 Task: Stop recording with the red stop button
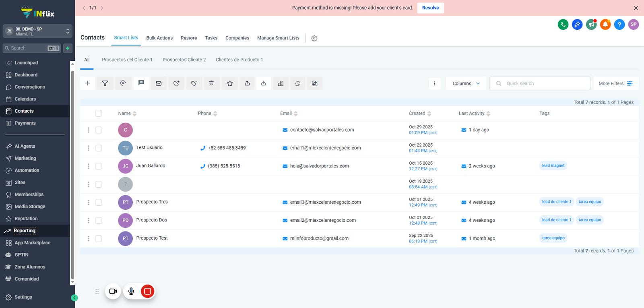click(x=148, y=291)
